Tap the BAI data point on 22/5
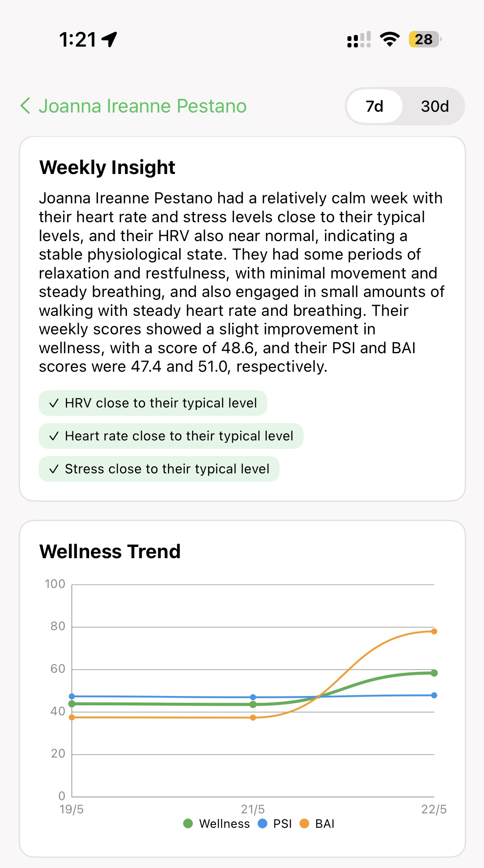This screenshot has width=484, height=868. [x=434, y=631]
